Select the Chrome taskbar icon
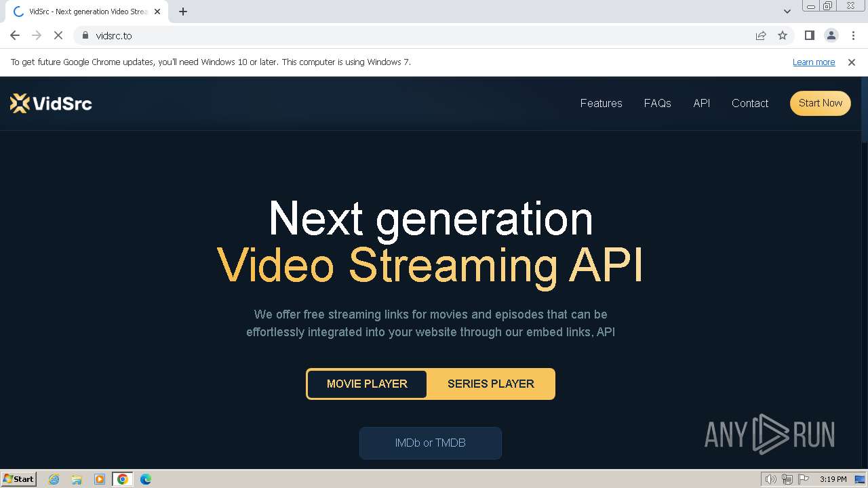Image resolution: width=868 pixels, height=488 pixels. tap(123, 479)
